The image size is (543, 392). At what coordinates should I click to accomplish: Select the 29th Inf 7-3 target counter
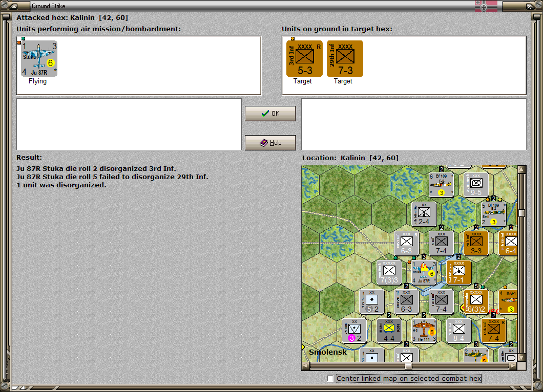click(345, 58)
